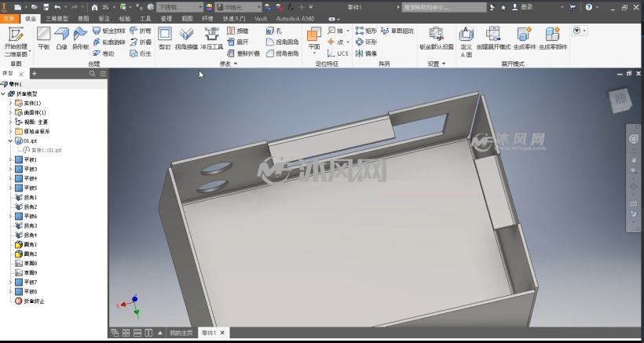Select the Refold tool (重新折叠)
The height and width of the screenshot is (343, 644).
(x=243, y=53)
